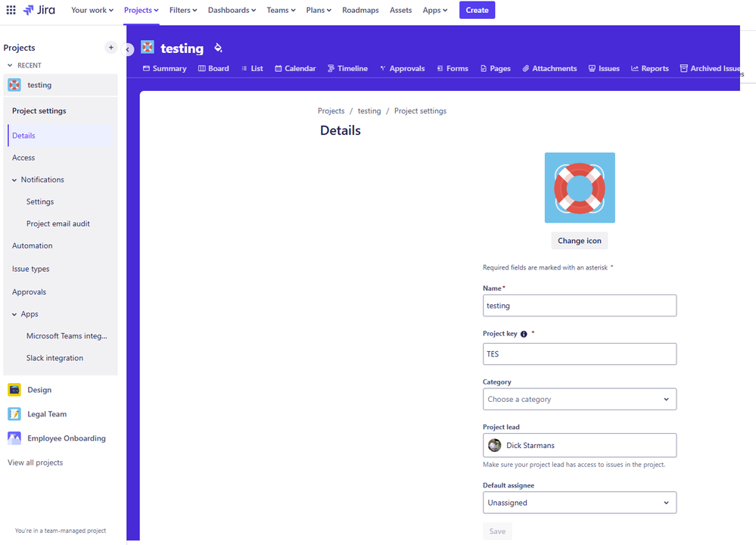Open the Your work dropdown menu
Viewport: 756px width, 545px height.
(92, 10)
